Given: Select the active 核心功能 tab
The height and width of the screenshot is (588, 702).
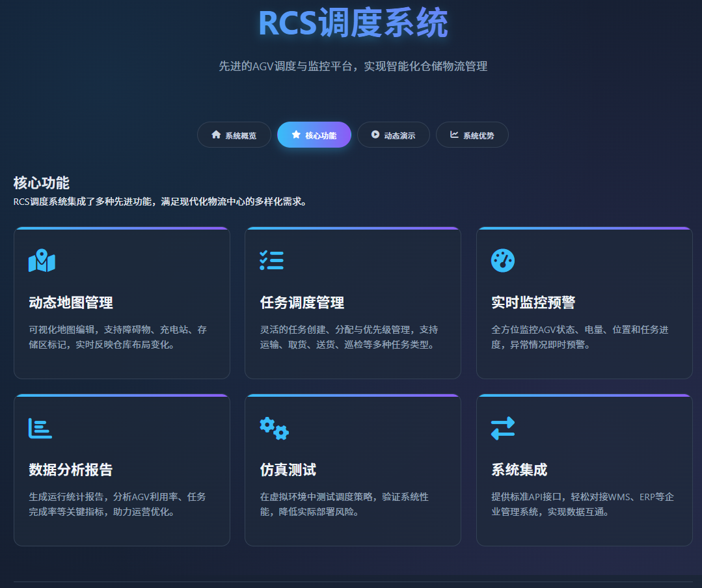Looking at the screenshot, I should point(314,135).
